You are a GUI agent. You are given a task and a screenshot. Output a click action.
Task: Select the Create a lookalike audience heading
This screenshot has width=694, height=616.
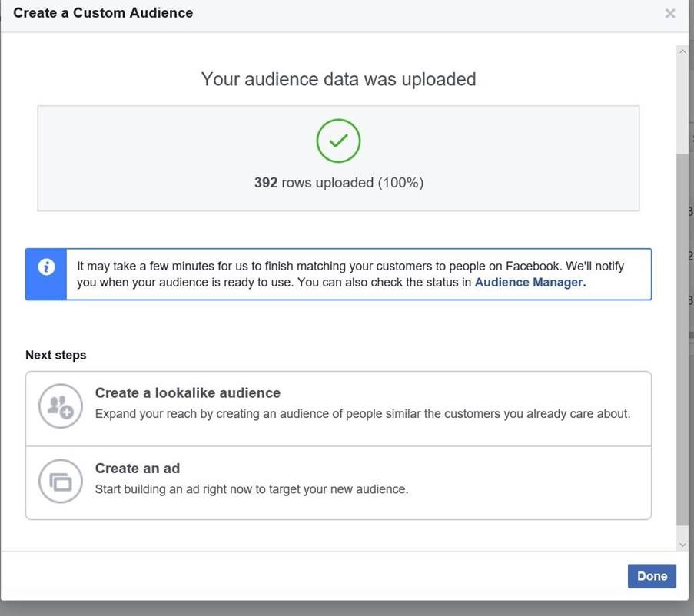188,392
